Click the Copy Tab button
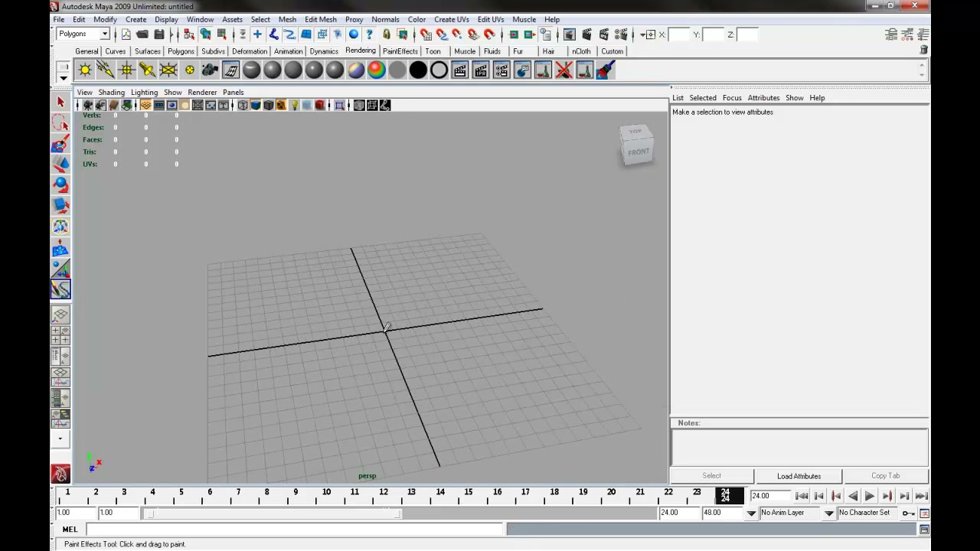980x551 pixels. click(885, 476)
